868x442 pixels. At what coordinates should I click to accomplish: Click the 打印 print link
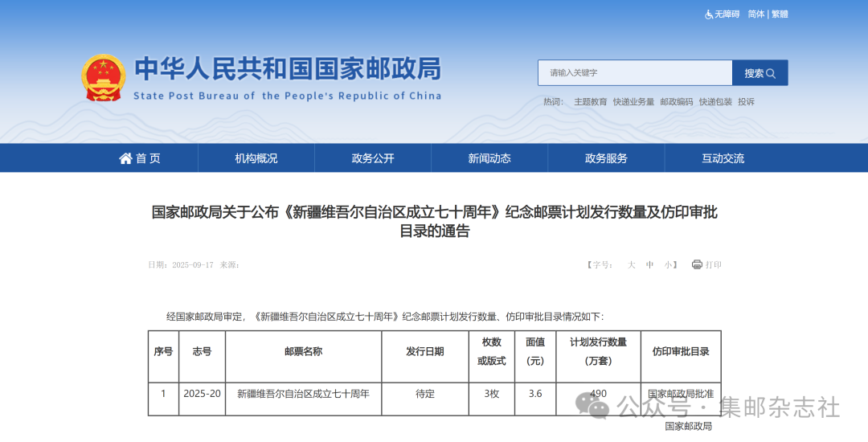[714, 265]
